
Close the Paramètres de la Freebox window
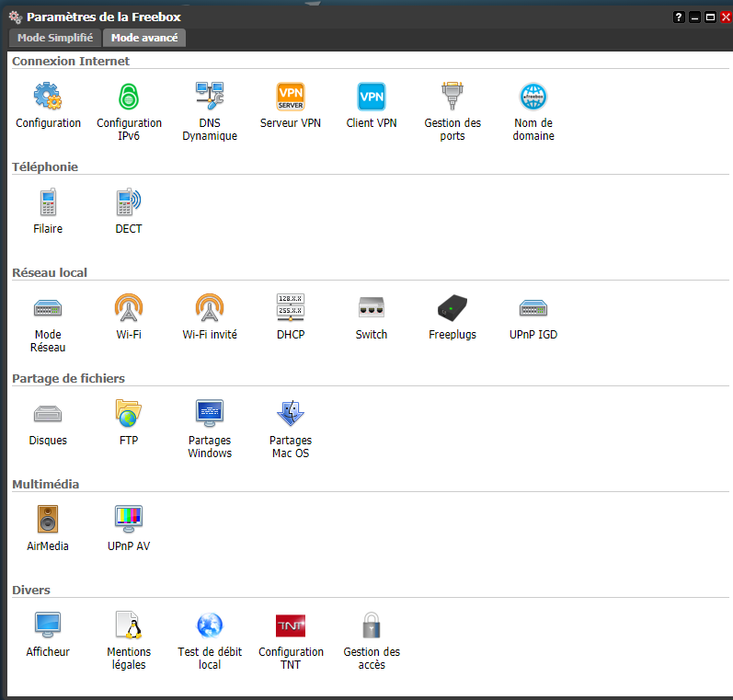(x=726, y=17)
